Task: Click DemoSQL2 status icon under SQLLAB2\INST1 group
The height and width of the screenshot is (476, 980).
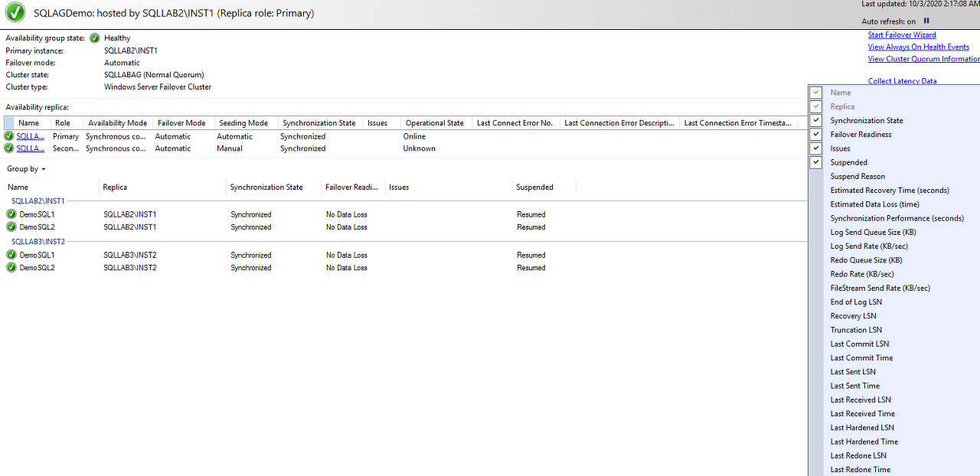Action: [x=11, y=227]
